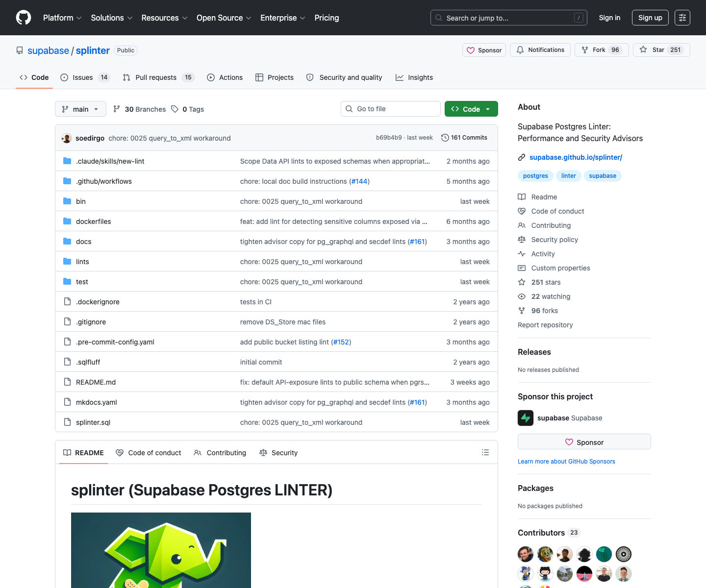Screen dimensions: 706x588
Task: Open the Projects tab
Action: click(x=275, y=77)
